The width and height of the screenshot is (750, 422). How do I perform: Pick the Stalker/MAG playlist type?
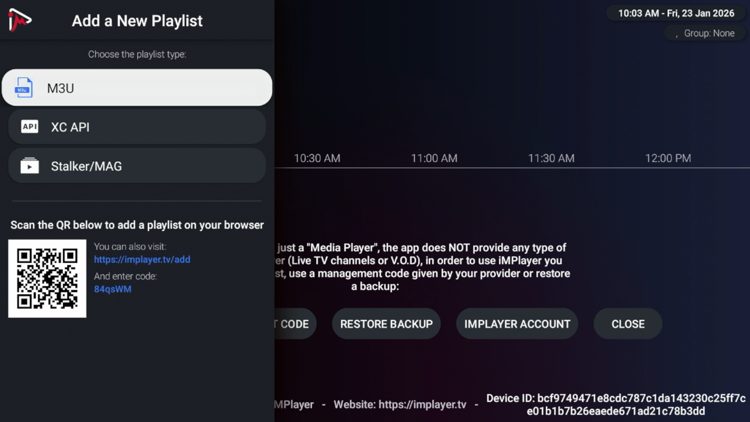click(x=137, y=166)
